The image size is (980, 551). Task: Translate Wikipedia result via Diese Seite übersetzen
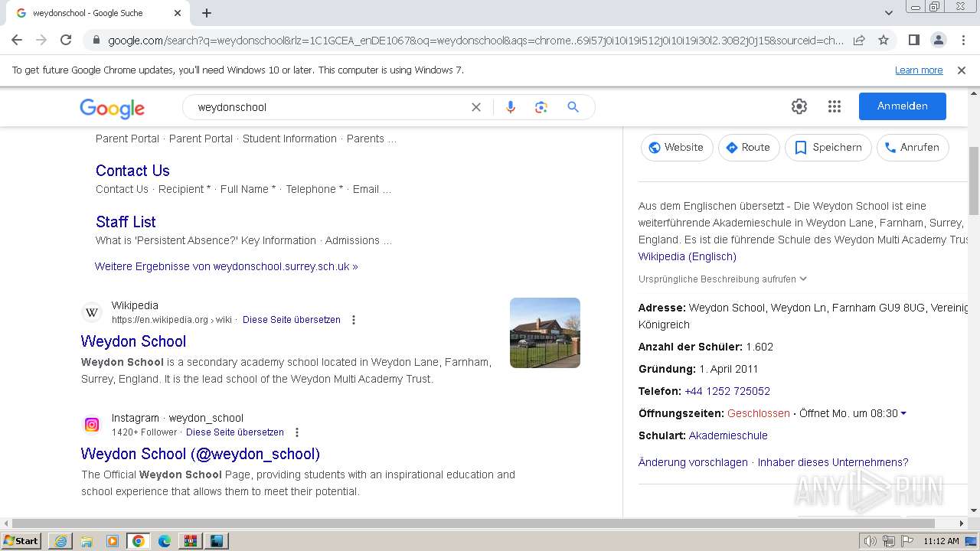coord(292,320)
